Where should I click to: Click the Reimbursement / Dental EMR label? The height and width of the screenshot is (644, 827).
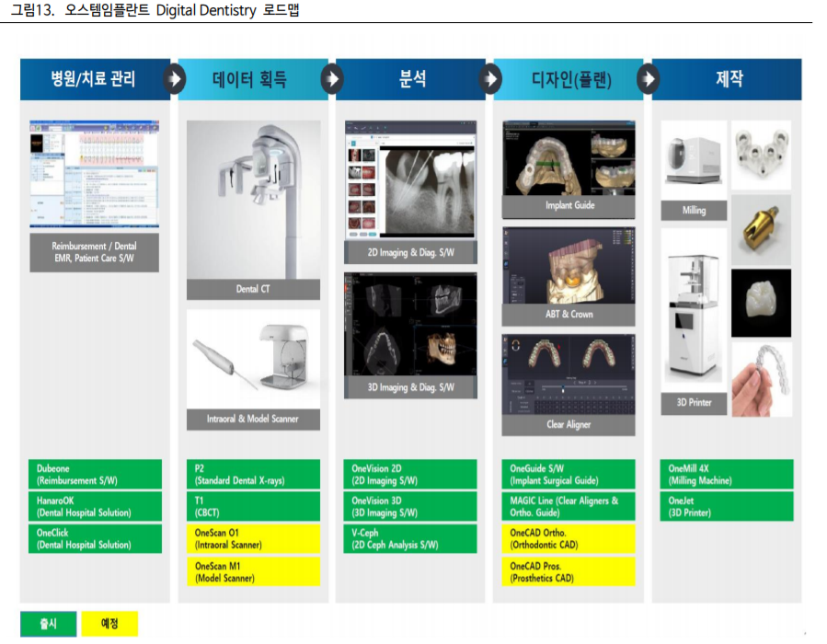pyautogui.click(x=95, y=253)
